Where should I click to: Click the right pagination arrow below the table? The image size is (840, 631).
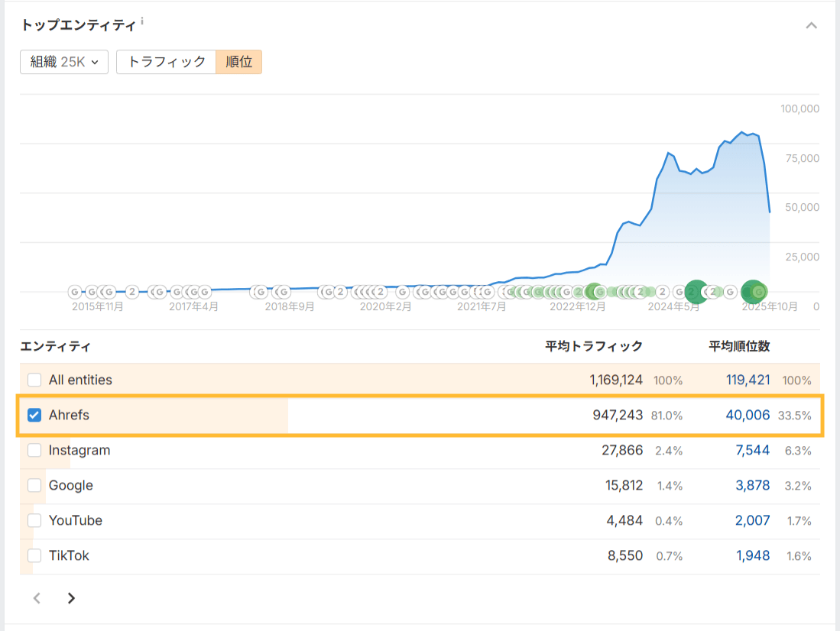[70, 598]
